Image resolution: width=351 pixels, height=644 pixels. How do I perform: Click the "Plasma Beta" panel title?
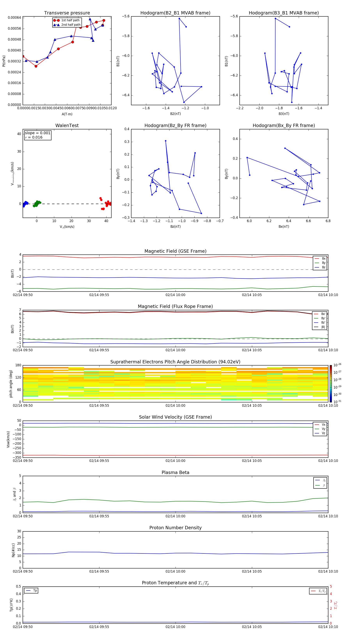(x=175, y=473)
